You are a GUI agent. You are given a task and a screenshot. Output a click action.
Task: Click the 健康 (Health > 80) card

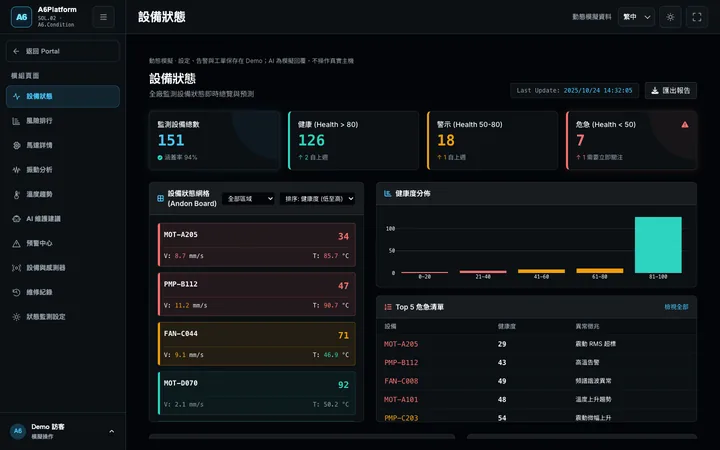coord(353,141)
